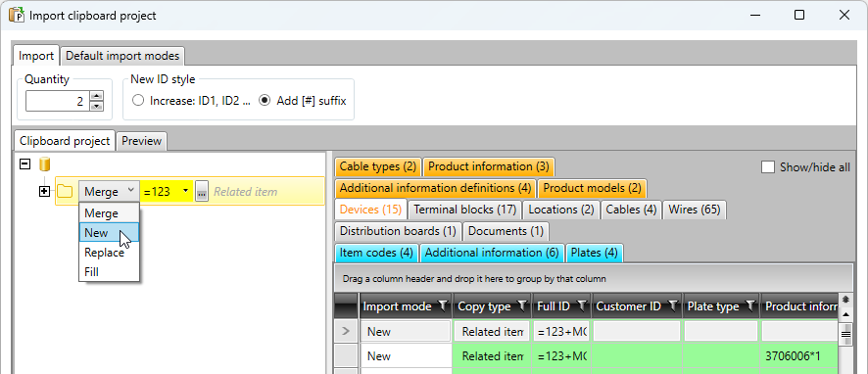Increase the Quantity with up arrow
The height and width of the screenshot is (374, 868).
tap(97, 96)
